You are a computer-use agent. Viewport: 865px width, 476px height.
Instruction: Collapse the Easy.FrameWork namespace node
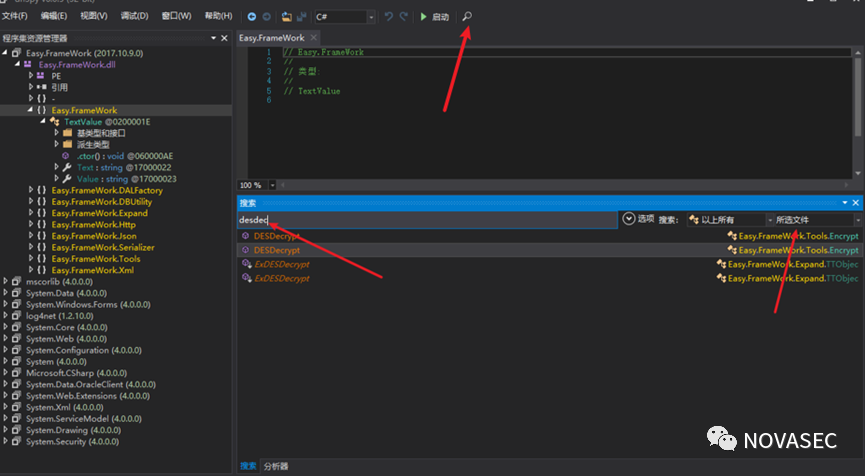point(31,110)
